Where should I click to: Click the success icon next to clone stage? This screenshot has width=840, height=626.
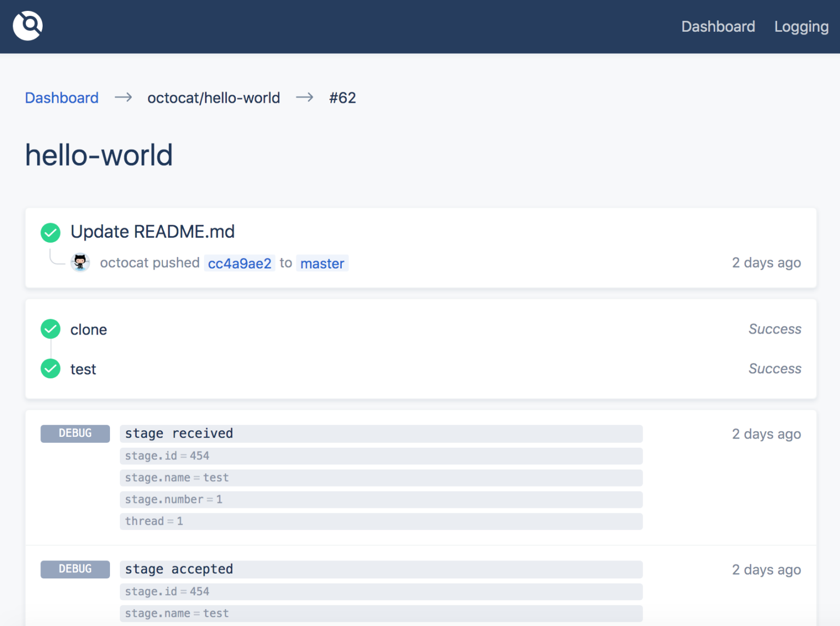50,329
